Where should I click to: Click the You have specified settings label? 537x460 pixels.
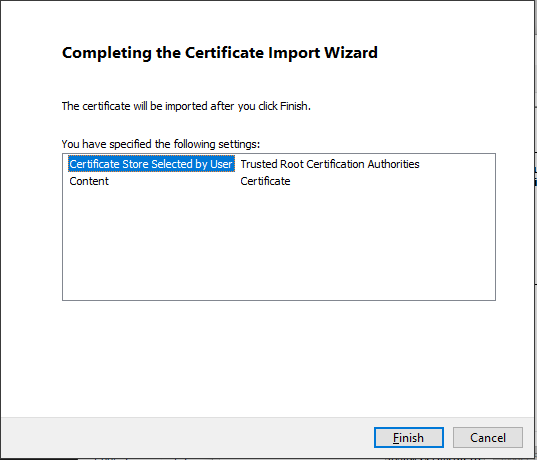point(161,144)
